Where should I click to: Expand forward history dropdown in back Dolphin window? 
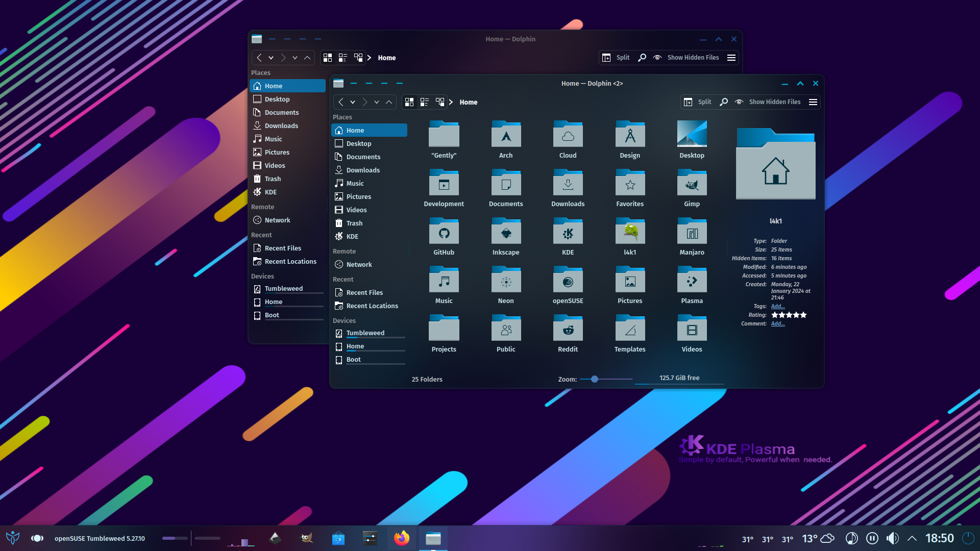pos(295,58)
